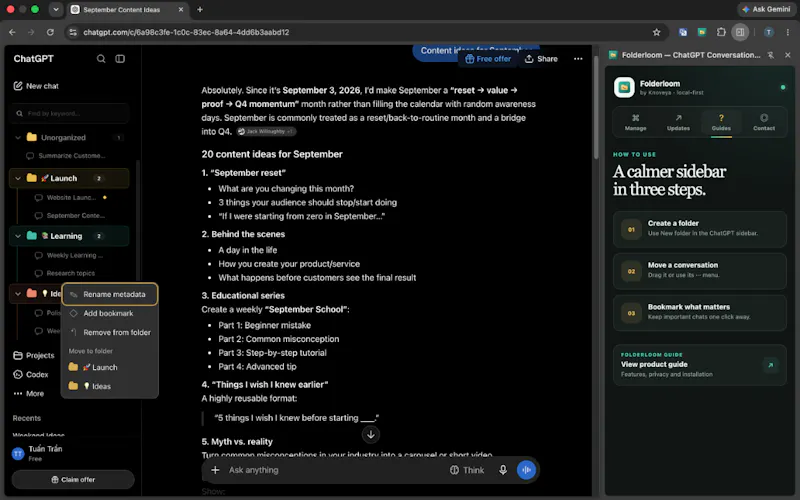
Task: Click the Jack Willoughby source citation chip
Action: tap(266, 132)
